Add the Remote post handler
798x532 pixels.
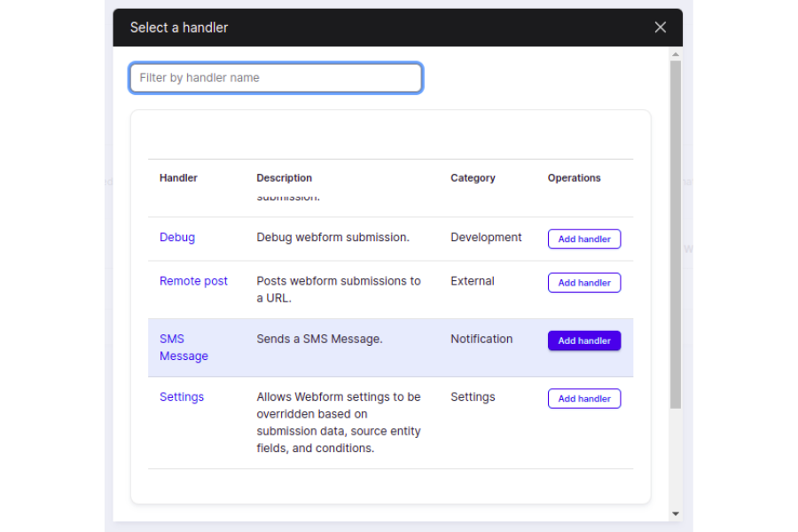[x=584, y=283]
